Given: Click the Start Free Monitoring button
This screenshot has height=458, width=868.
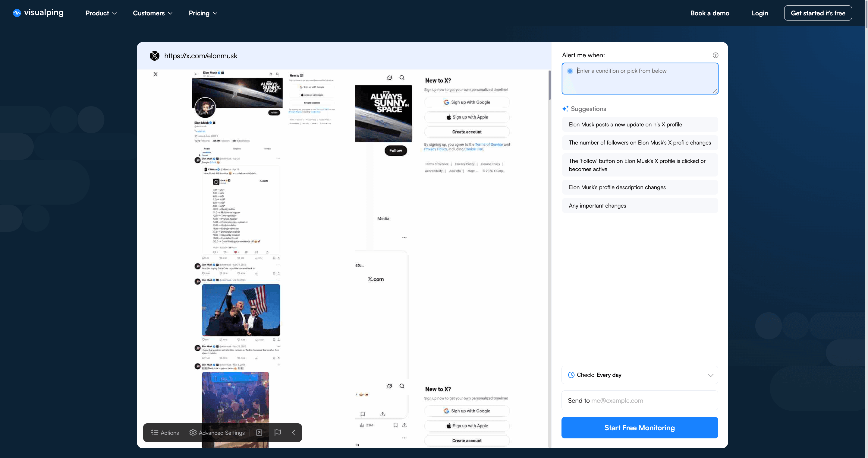Looking at the screenshot, I should point(640,428).
